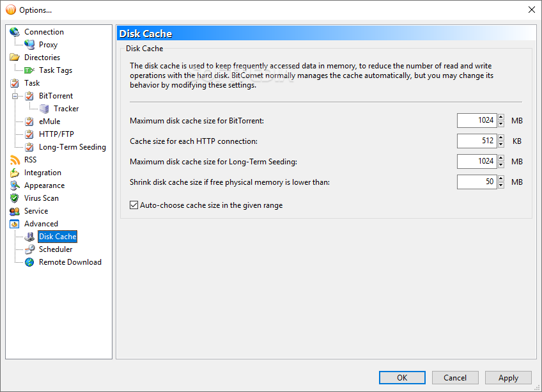Click the Connection globe icon

pyautogui.click(x=15, y=32)
